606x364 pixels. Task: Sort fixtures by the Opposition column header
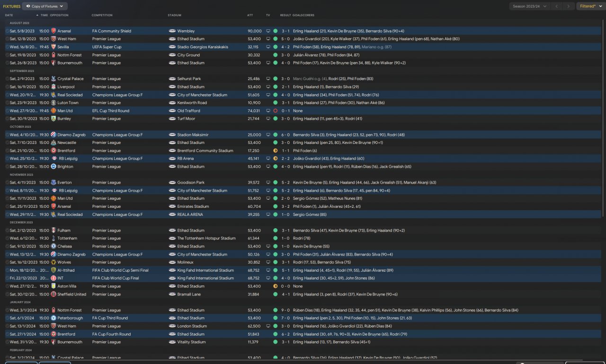pos(59,15)
